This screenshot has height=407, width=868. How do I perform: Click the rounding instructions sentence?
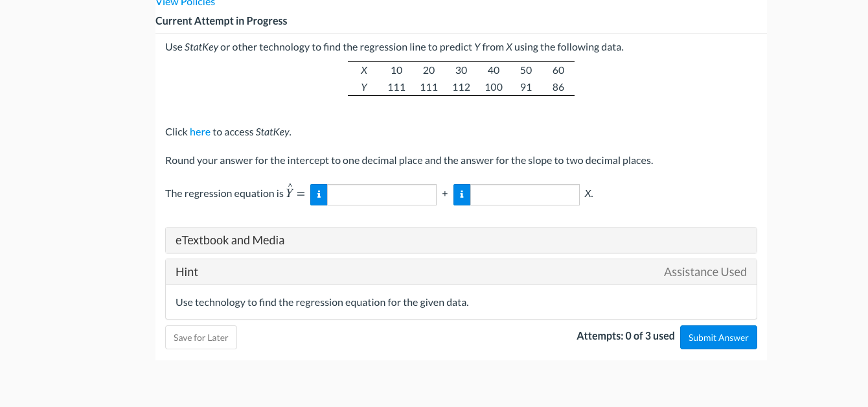[409, 161]
